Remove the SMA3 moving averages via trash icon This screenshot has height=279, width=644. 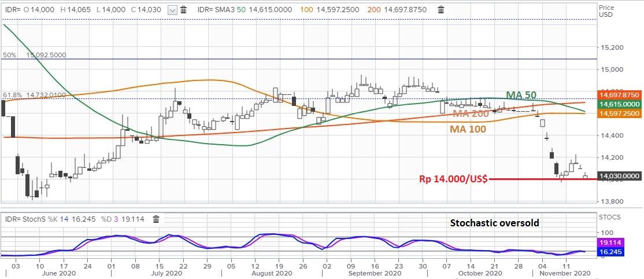(441, 10)
